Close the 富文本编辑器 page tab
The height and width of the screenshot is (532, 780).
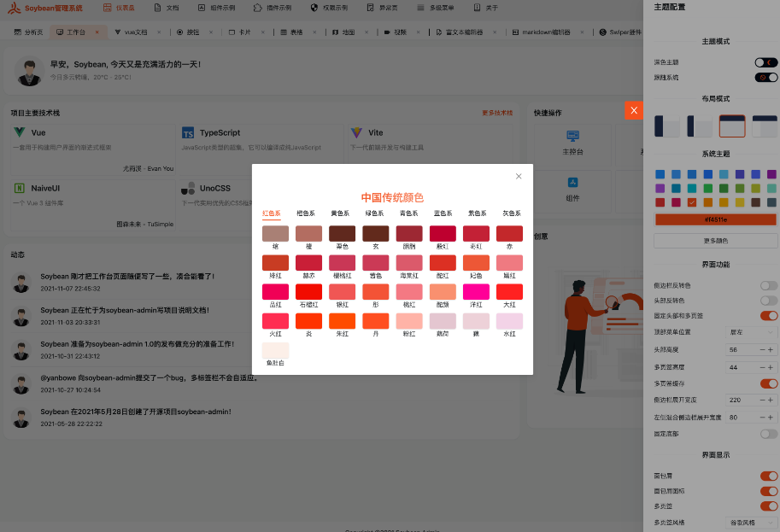(x=495, y=32)
